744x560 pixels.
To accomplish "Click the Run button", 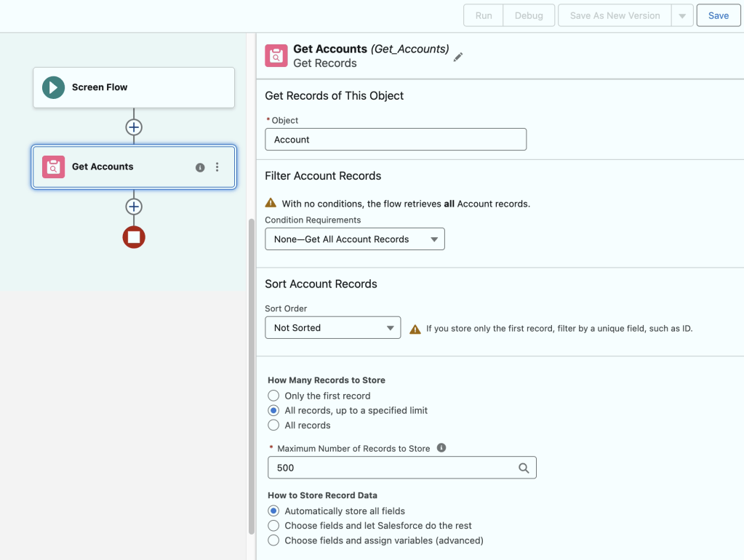I will [x=484, y=16].
